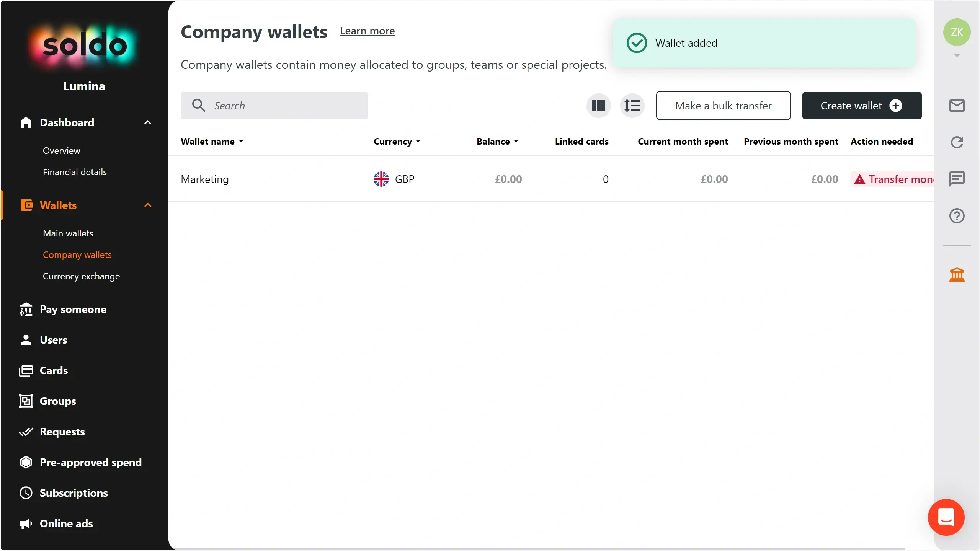Click the search magnifier icon
Viewport: 980px width, 551px height.
tap(199, 105)
